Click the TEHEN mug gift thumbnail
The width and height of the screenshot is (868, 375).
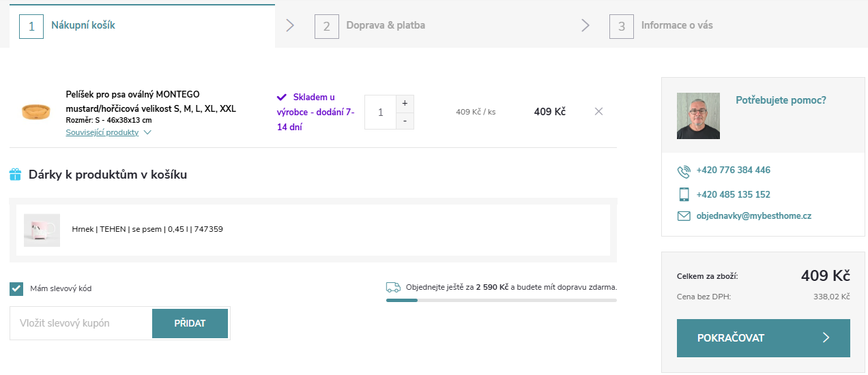point(42,230)
